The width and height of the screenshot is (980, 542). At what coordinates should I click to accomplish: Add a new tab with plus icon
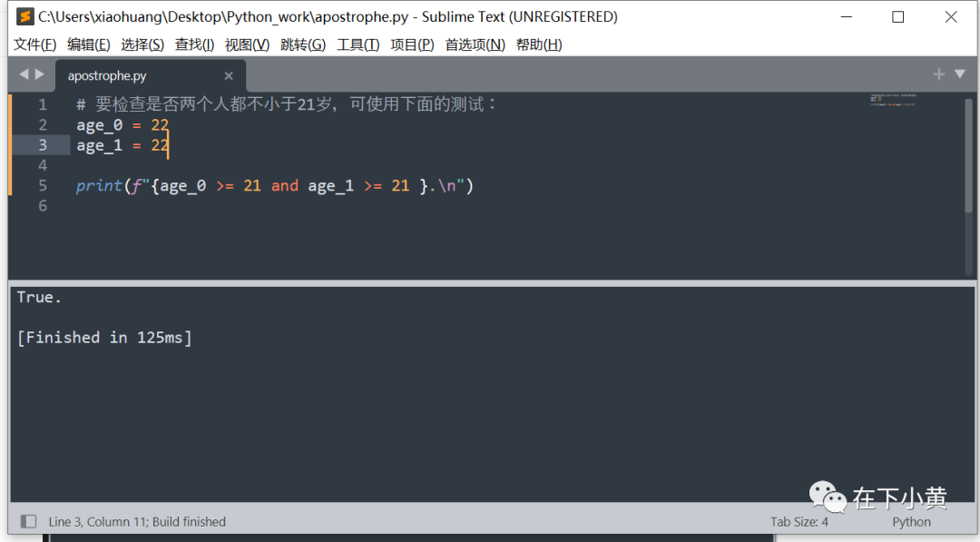tap(939, 74)
